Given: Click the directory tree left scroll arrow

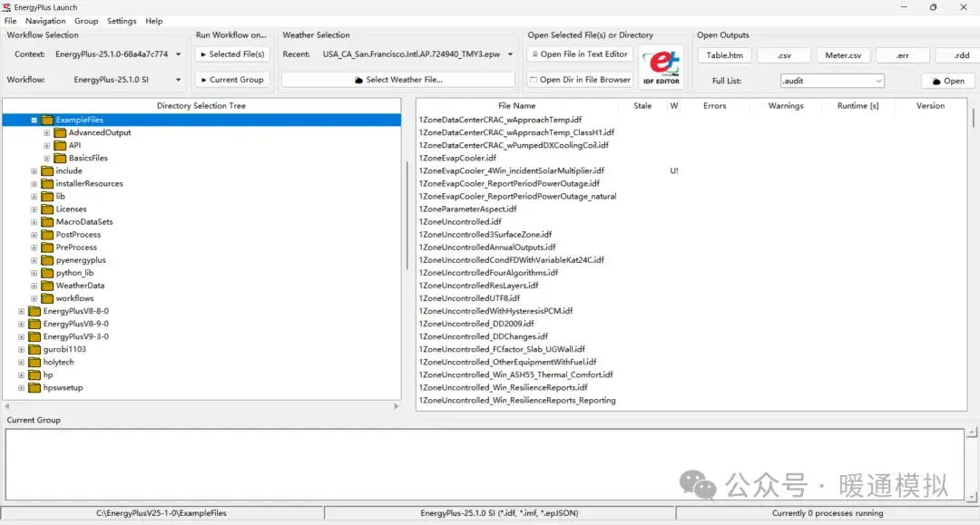Looking at the screenshot, I should [x=7, y=406].
